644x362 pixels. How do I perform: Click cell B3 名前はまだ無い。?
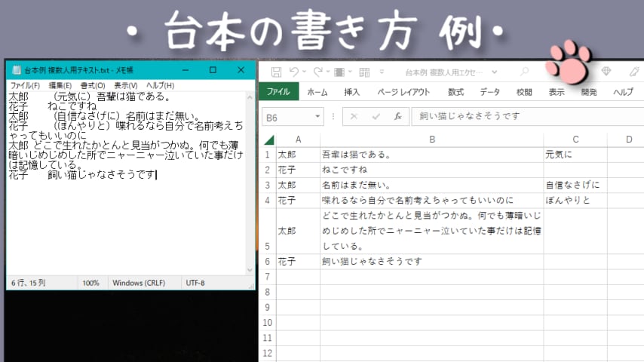point(431,186)
